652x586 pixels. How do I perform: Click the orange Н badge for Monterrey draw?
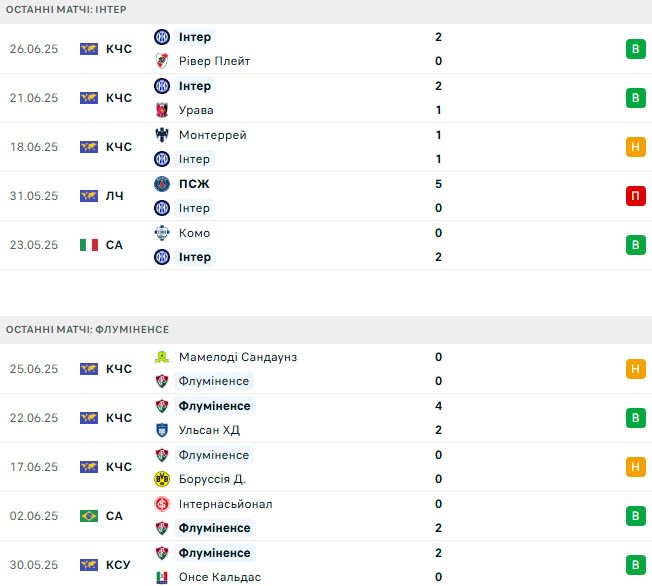tap(635, 147)
